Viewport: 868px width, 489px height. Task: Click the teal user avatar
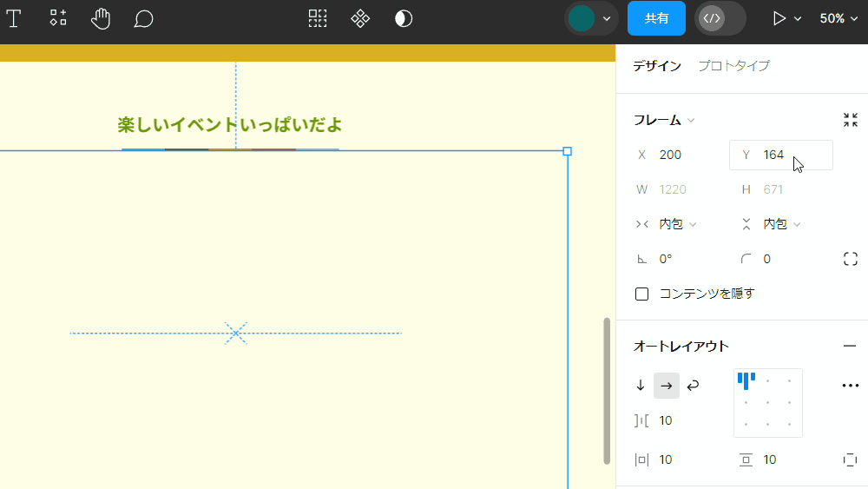click(582, 18)
